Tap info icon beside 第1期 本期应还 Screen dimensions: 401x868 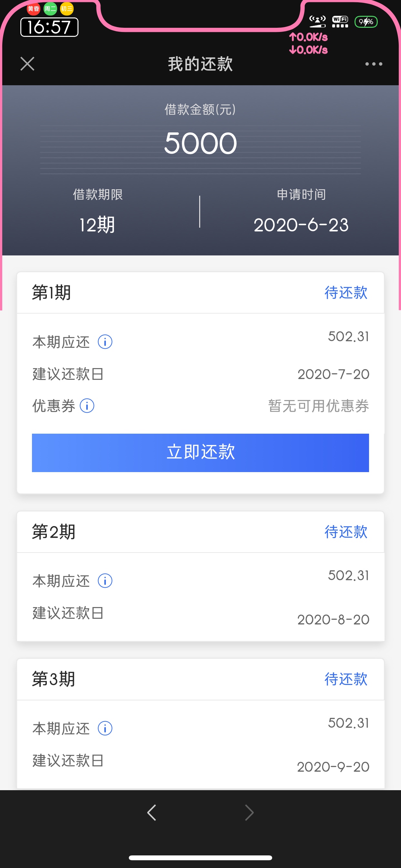[x=105, y=342]
